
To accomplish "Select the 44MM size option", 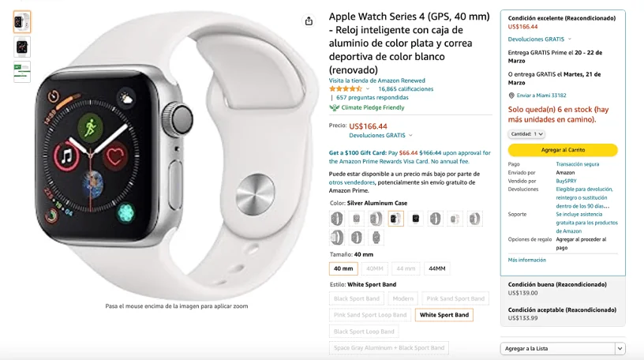I will (437, 268).
